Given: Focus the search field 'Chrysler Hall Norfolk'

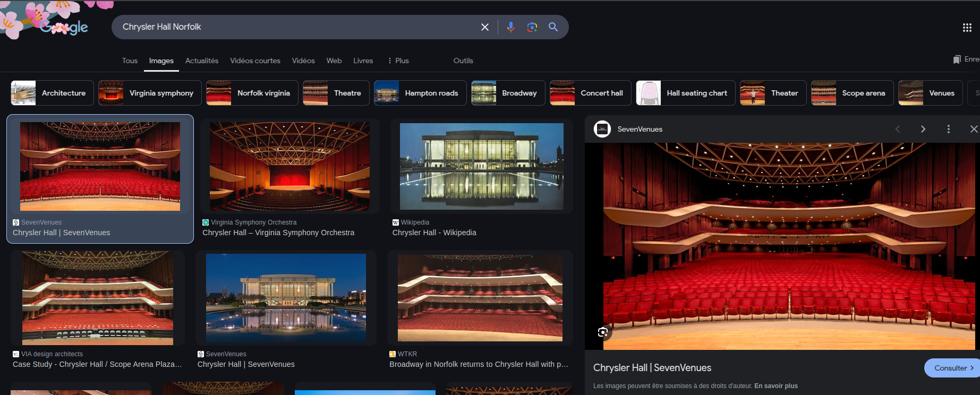Looking at the screenshot, I should pyautogui.click(x=297, y=27).
